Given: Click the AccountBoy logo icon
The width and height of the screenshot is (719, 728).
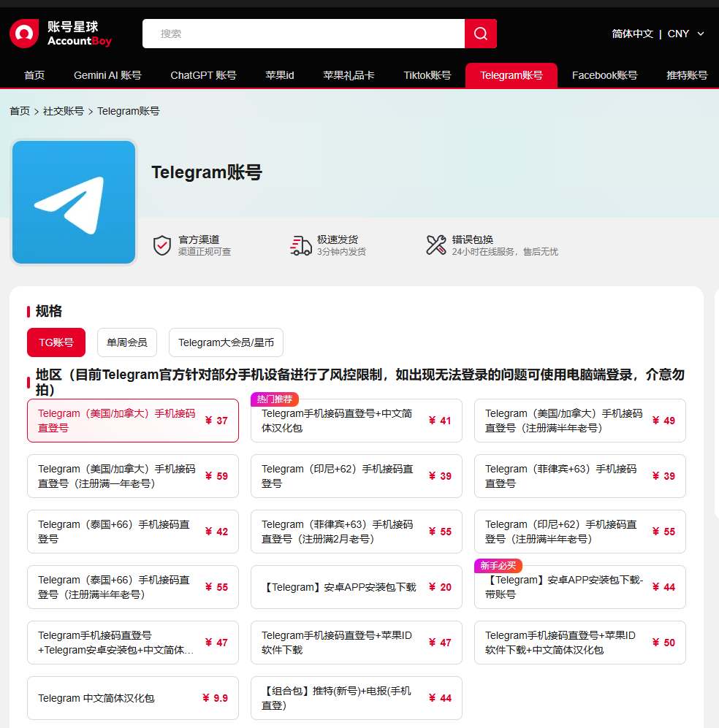Looking at the screenshot, I should pyautogui.click(x=24, y=34).
